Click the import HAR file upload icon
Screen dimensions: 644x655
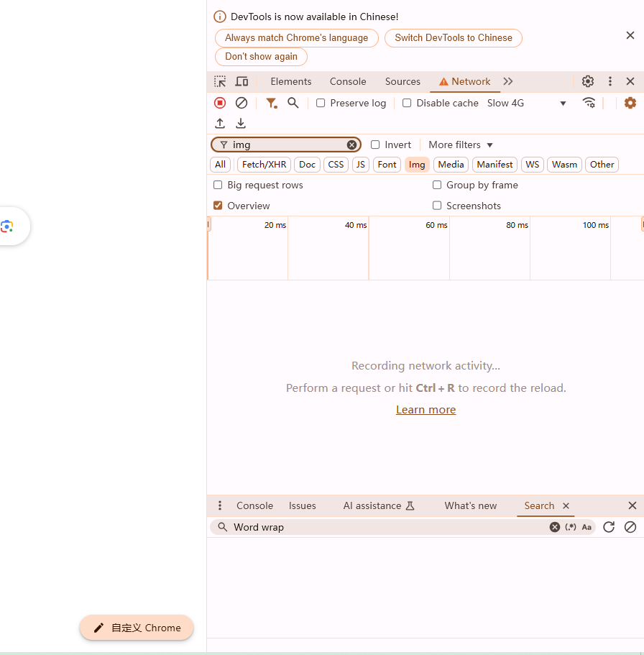[220, 124]
